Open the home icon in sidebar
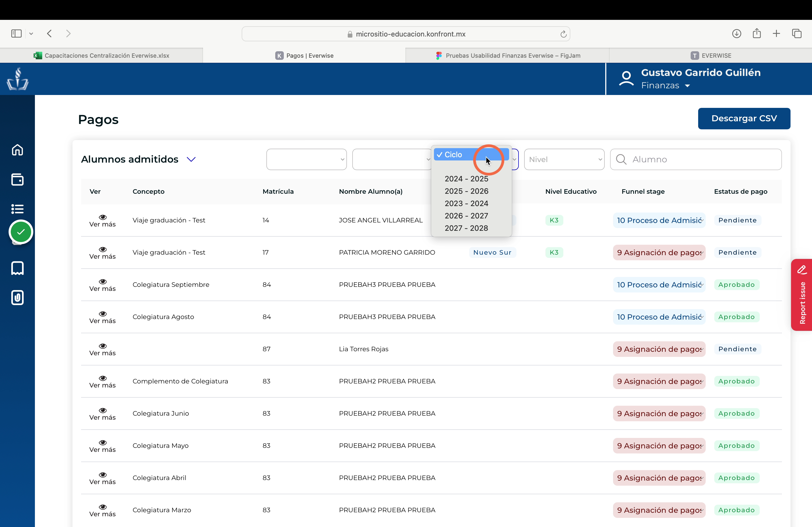 point(17,150)
